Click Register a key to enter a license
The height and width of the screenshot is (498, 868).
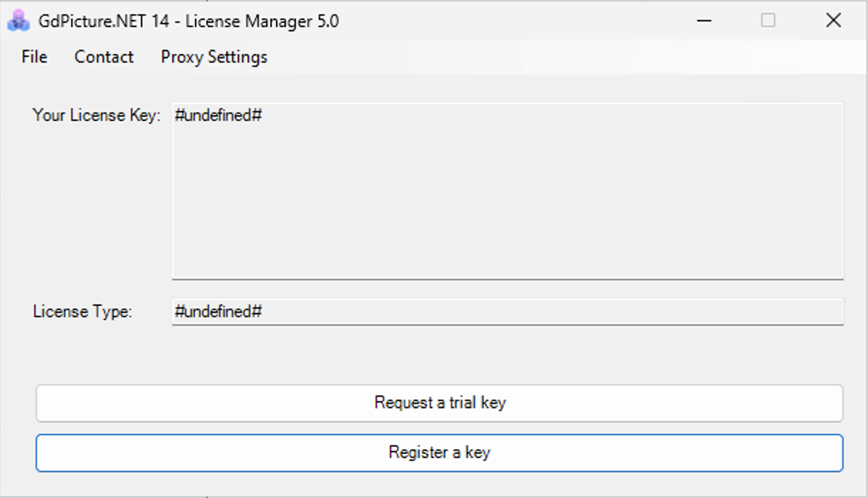pyautogui.click(x=439, y=452)
